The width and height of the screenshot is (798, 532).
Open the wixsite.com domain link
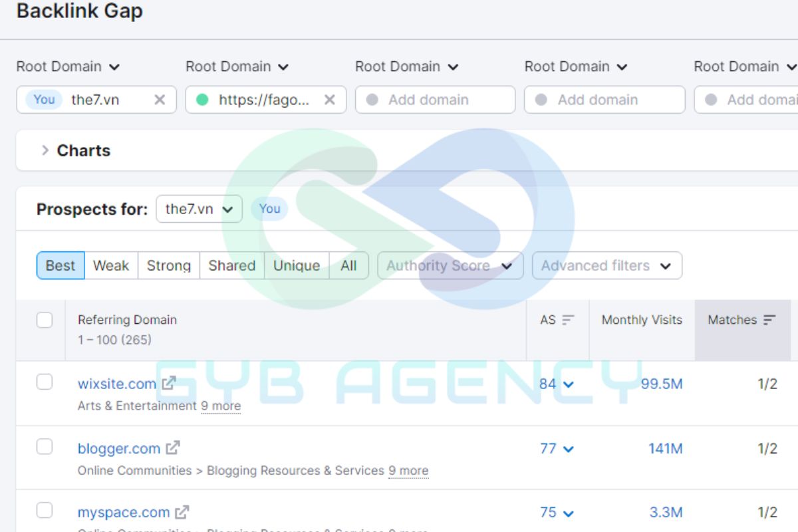117,384
